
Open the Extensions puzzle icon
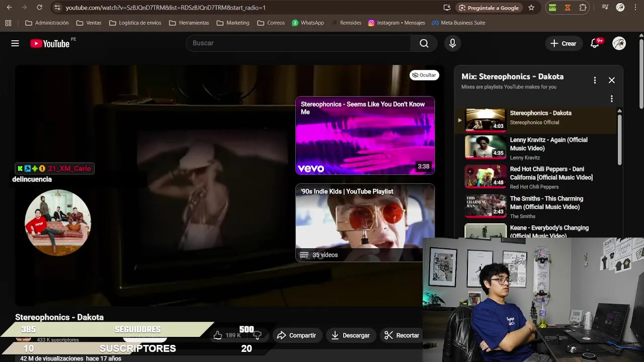pos(583,8)
